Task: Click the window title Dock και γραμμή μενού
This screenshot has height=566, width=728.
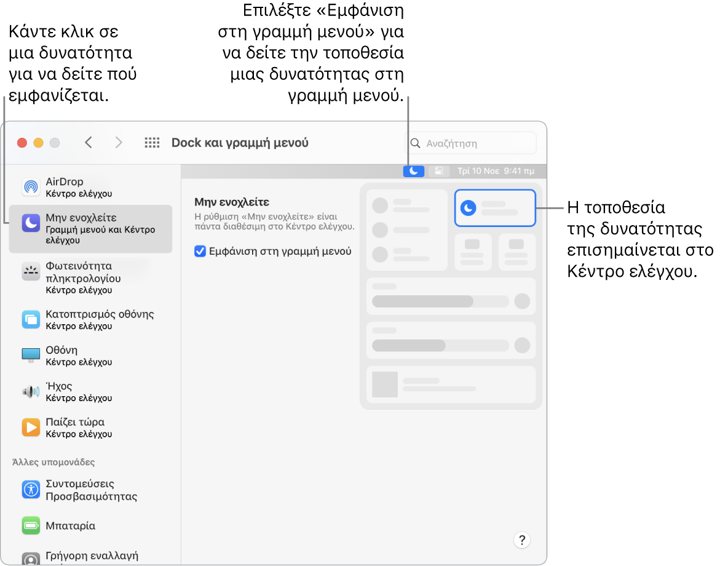Action: click(x=240, y=143)
